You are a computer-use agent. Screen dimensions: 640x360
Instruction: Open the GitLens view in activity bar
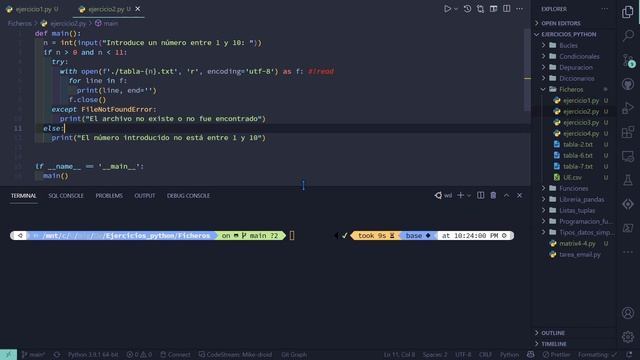click(628, 204)
